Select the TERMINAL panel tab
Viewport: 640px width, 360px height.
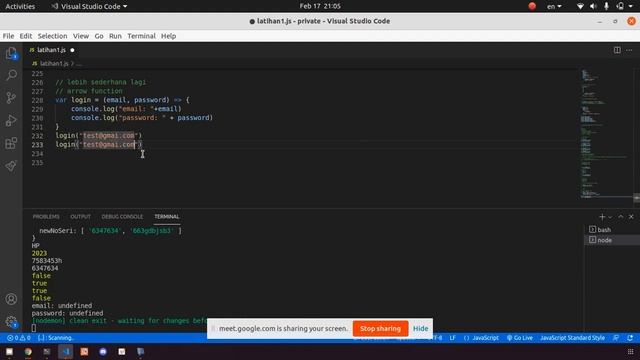(167, 217)
